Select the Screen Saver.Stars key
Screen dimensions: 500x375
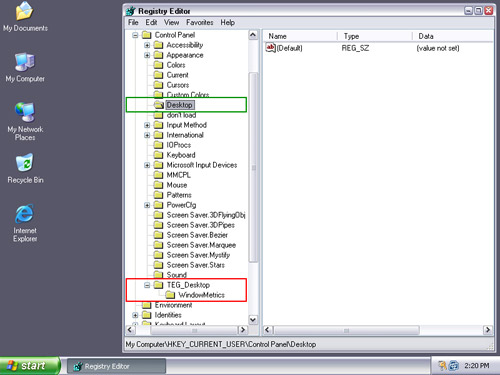click(x=196, y=265)
